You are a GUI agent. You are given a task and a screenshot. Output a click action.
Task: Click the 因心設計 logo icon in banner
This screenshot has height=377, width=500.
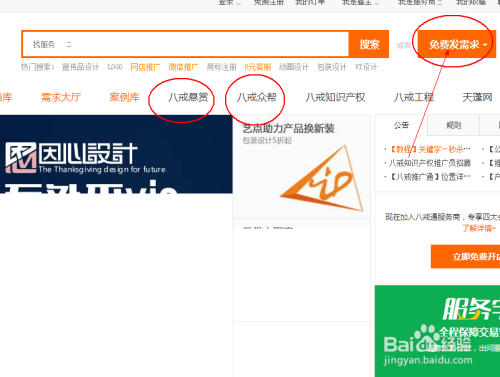(x=21, y=158)
